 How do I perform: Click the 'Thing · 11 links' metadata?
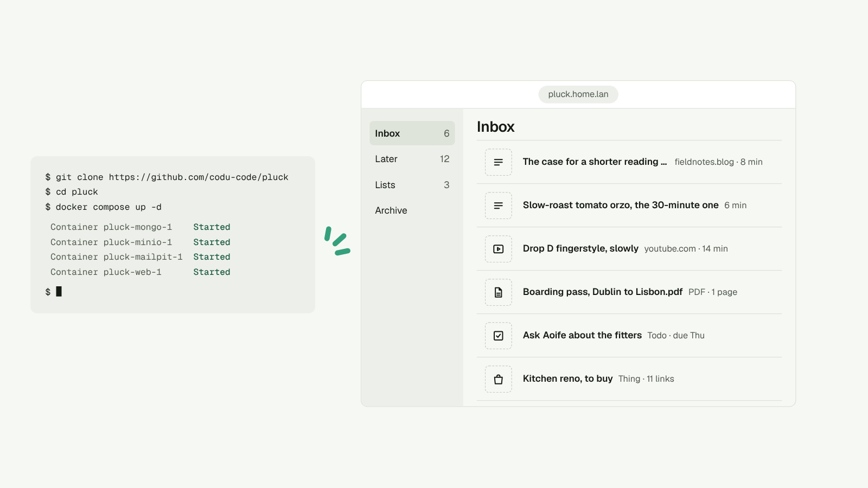(x=646, y=379)
